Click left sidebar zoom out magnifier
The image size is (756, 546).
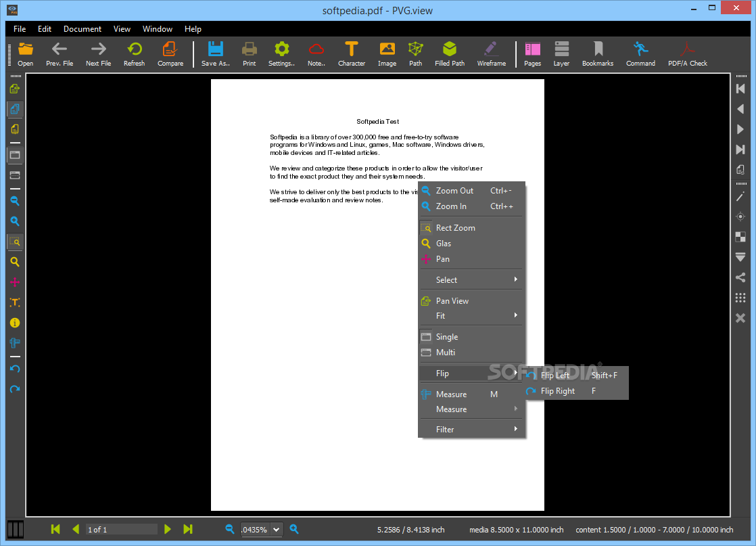click(15, 201)
